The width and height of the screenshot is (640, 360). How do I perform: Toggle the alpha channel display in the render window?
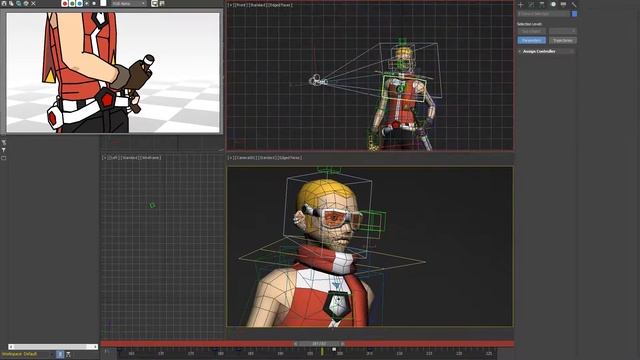click(87, 4)
